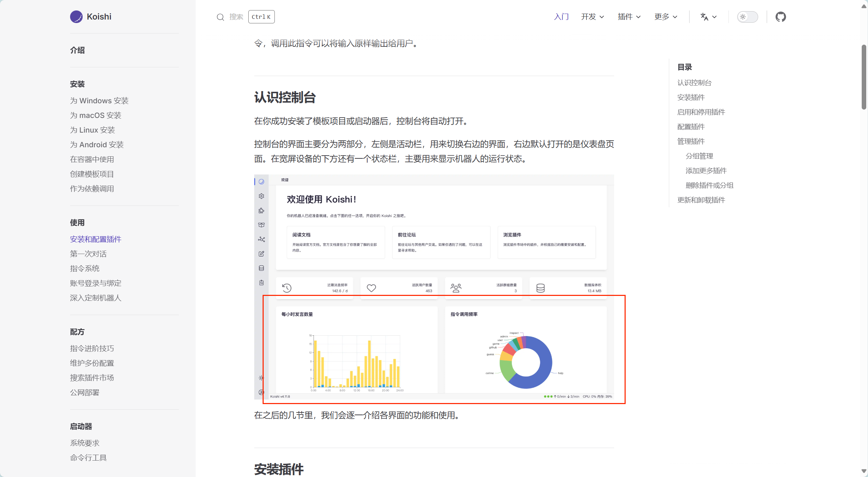Click the console database icon in activity bar
Image resolution: width=868 pixels, height=477 pixels.
262,268
